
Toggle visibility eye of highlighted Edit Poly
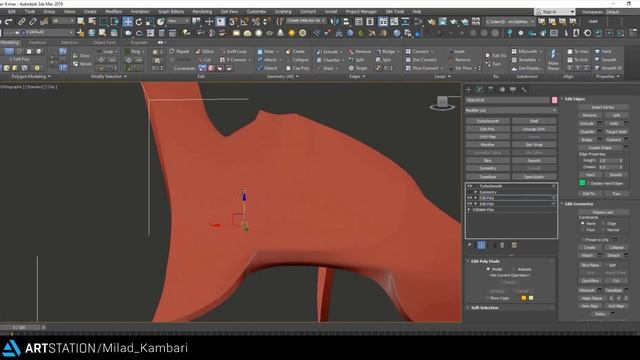pos(469,198)
